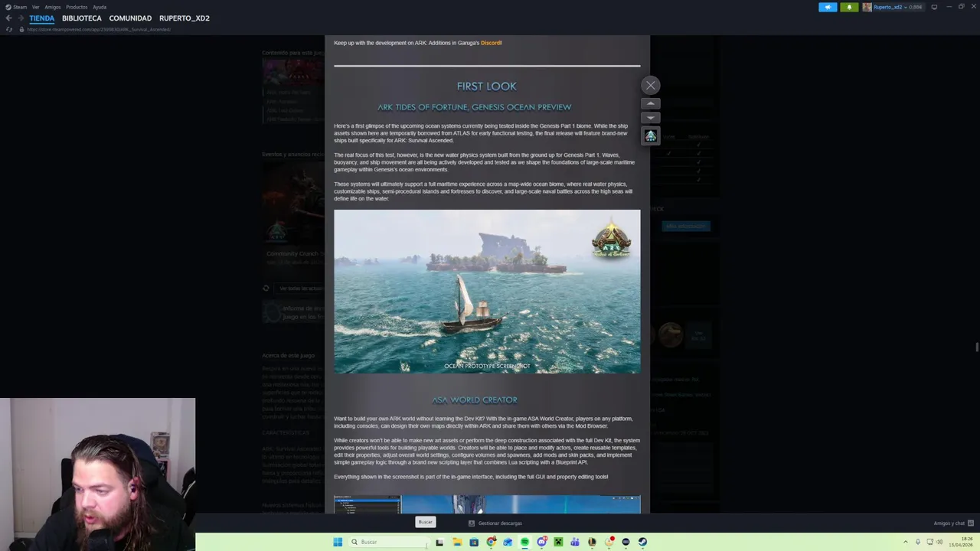Click the taskbar Buscar search box
Screen dimensions: 980x551
coord(388,542)
